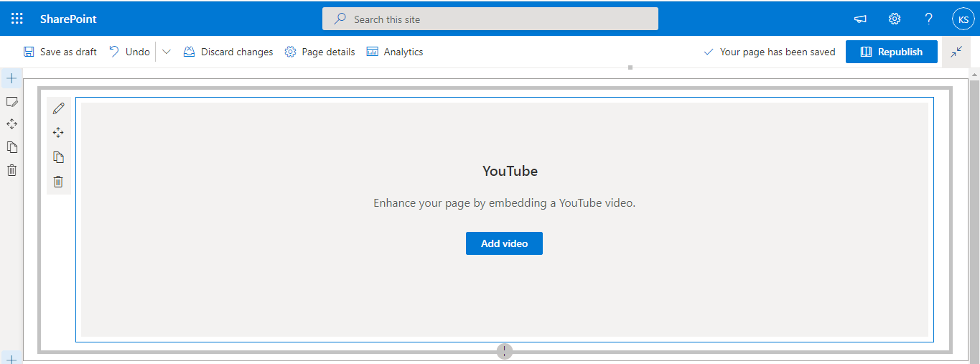Edit web part with pencil icon
The image size is (980, 364).
point(59,108)
